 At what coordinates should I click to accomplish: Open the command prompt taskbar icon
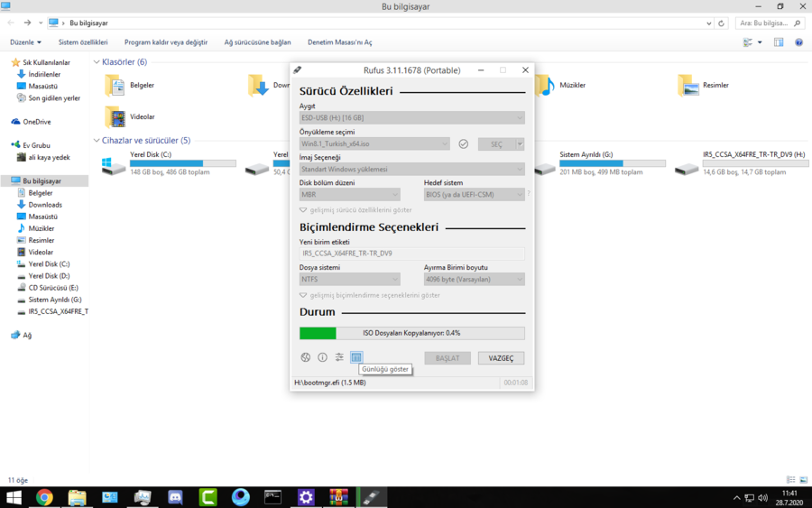pos(272,498)
